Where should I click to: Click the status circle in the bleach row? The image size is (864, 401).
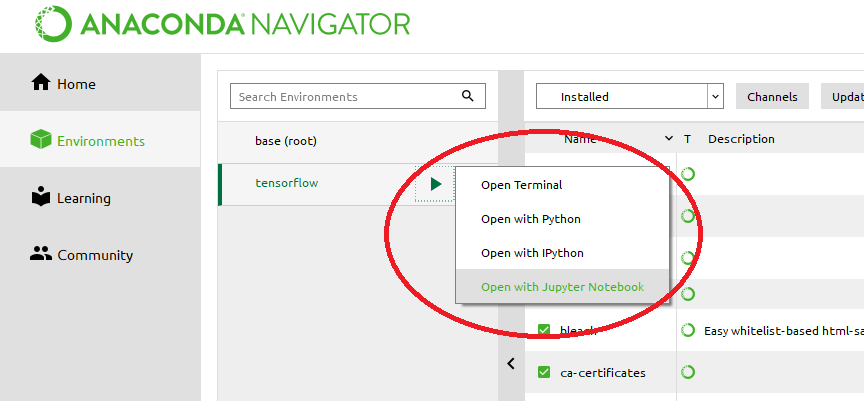point(688,330)
